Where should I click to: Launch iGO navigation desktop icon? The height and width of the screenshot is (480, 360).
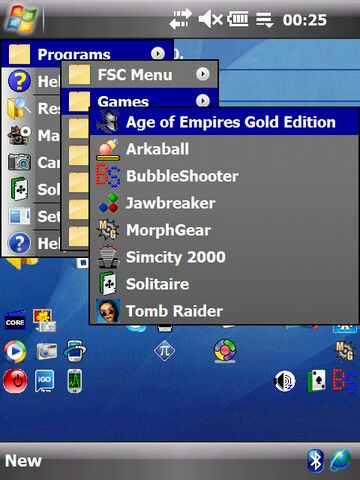[44, 381]
